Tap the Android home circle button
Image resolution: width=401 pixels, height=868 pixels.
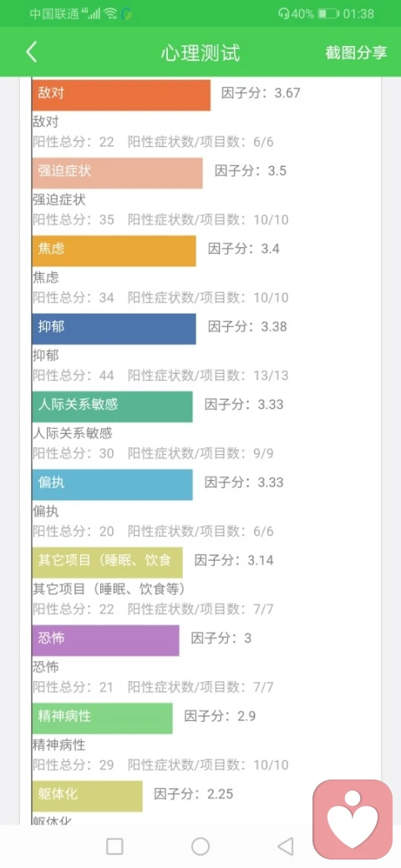pos(200,845)
